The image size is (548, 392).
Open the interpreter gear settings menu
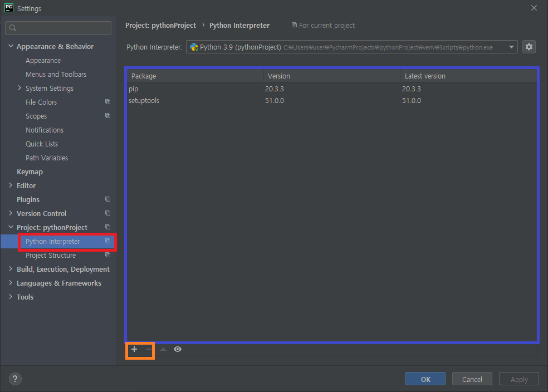coord(529,47)
